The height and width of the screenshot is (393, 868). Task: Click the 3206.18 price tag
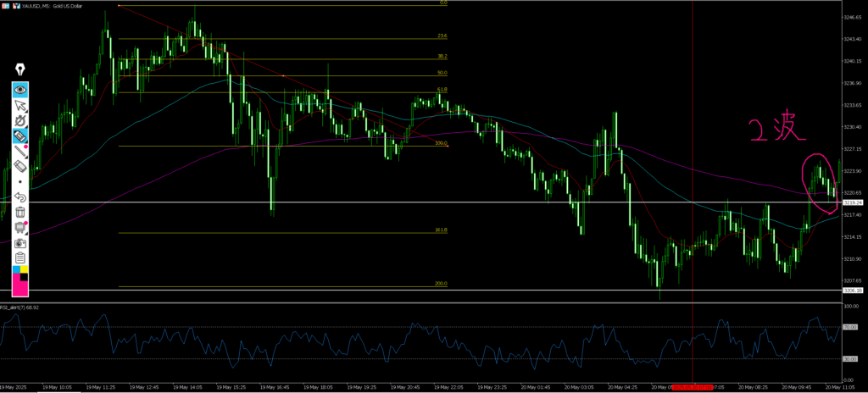point(853,290)
